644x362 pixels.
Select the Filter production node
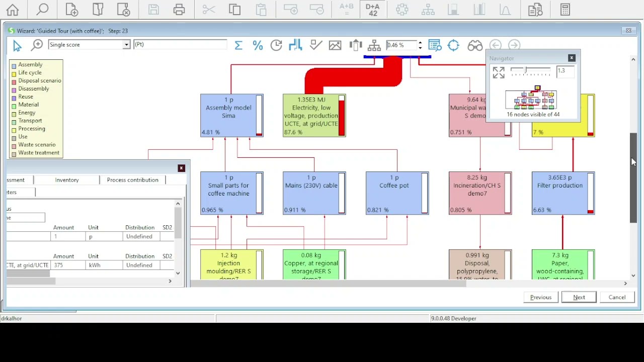click(563, 193)
